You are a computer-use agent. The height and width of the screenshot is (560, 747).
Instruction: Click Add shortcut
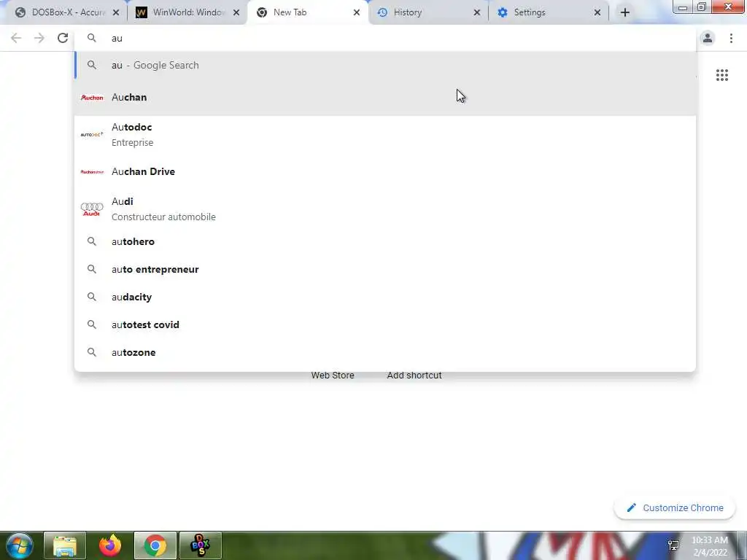tap(414, 376)
